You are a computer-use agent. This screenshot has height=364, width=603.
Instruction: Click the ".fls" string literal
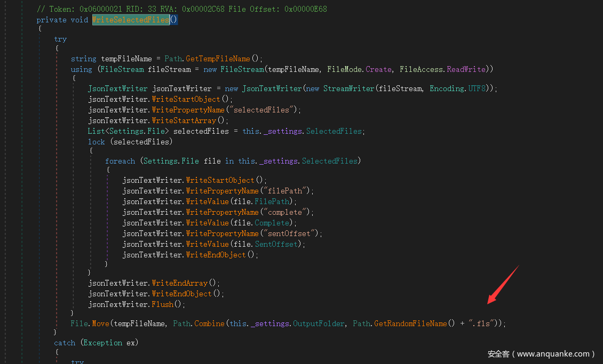point(481,323)
